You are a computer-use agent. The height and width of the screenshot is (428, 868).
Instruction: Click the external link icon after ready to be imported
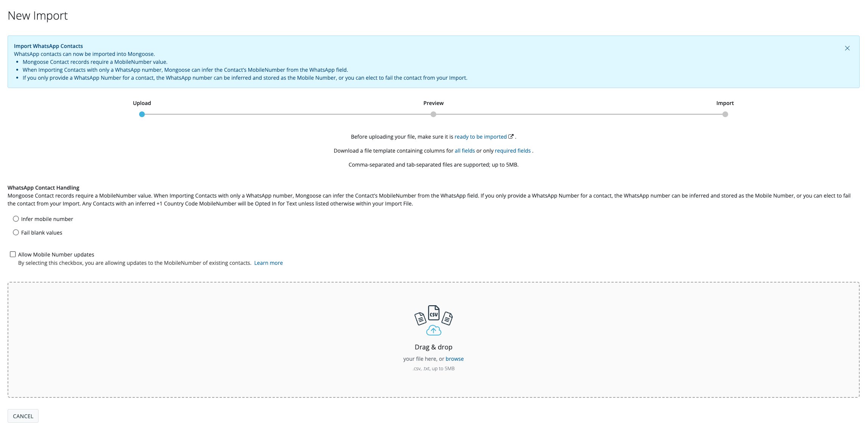pos(511,136)
